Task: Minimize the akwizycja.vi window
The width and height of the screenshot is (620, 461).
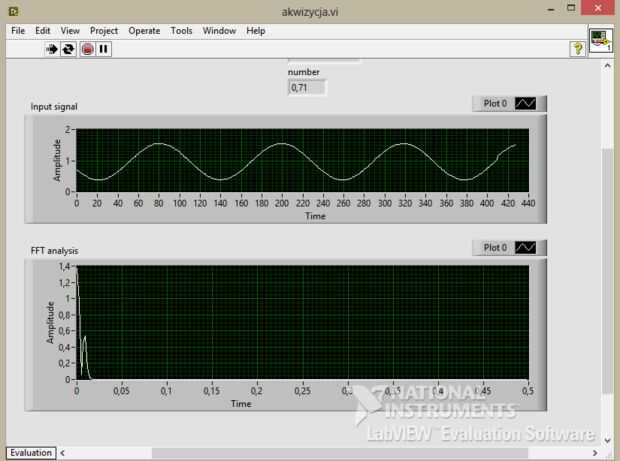Action: coord(551,9)
